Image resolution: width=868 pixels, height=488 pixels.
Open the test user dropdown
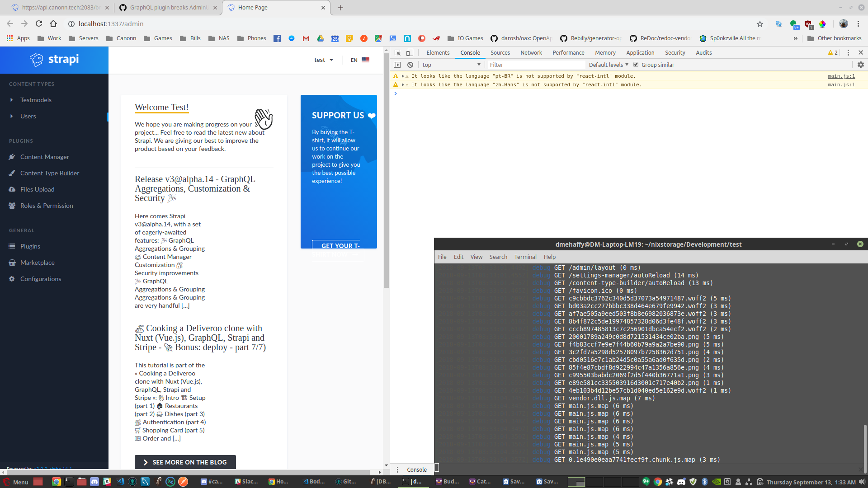click(x=324, y=60)
